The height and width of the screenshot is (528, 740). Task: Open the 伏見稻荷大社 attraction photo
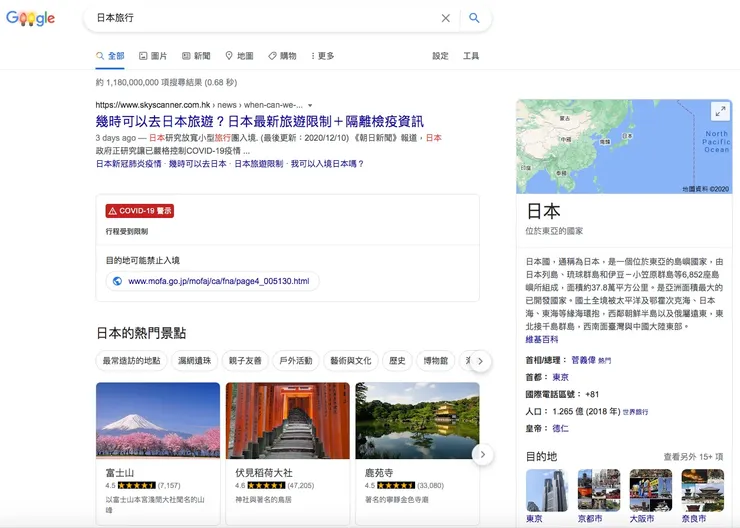click(287, 420)
